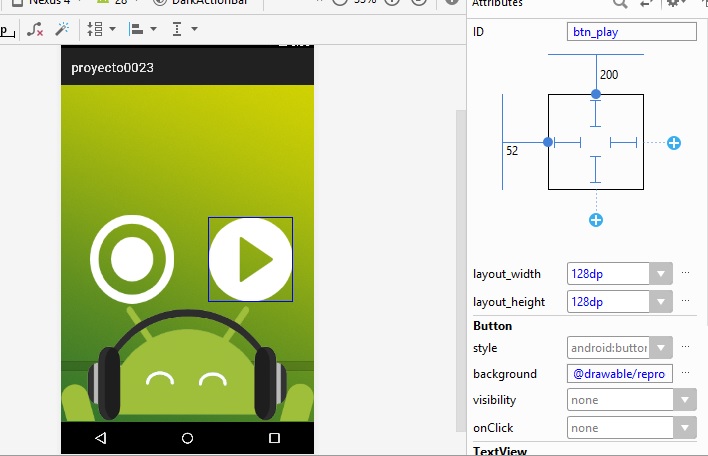
Task: Click the top constraint anchor dot
Action: point(596,94)
